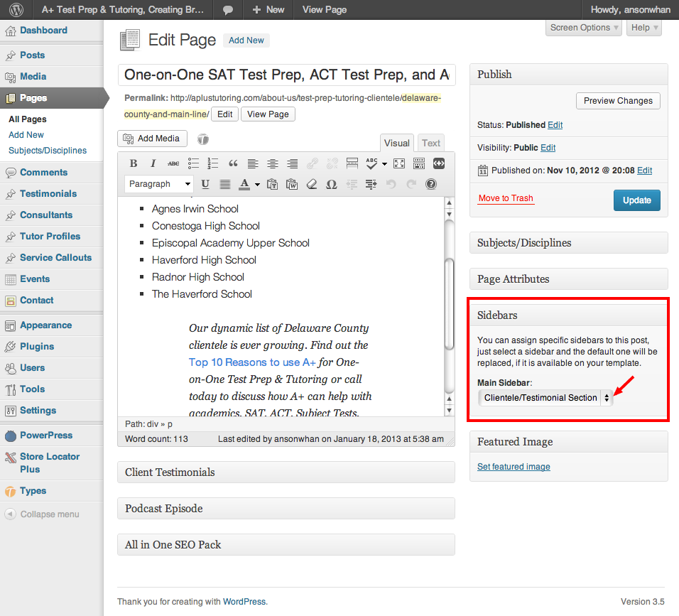Expand the Page Attributes meta box
This screenshot has height=616, width=679.
click(x=569, y=279)
